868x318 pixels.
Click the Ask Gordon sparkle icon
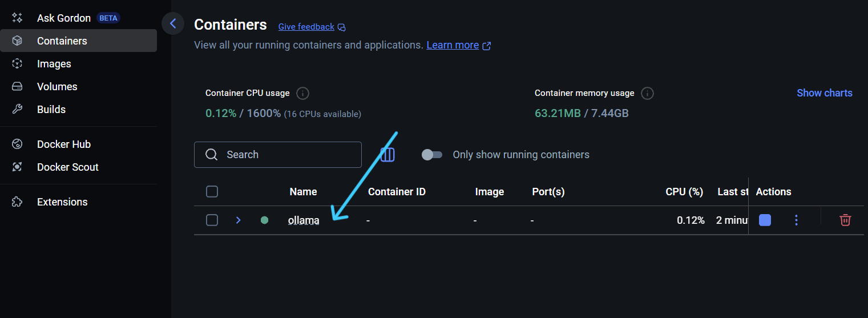coord(17,18)
